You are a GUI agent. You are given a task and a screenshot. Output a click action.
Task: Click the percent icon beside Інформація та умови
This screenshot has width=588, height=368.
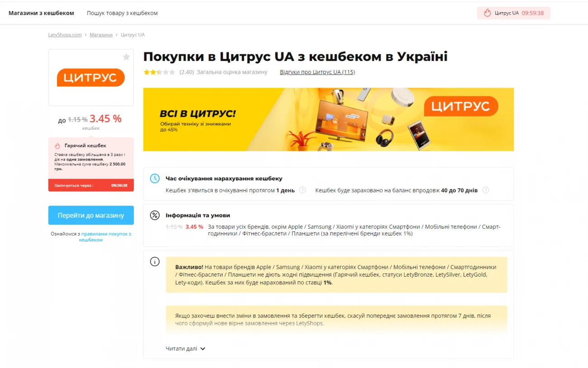tap(155, 215)
